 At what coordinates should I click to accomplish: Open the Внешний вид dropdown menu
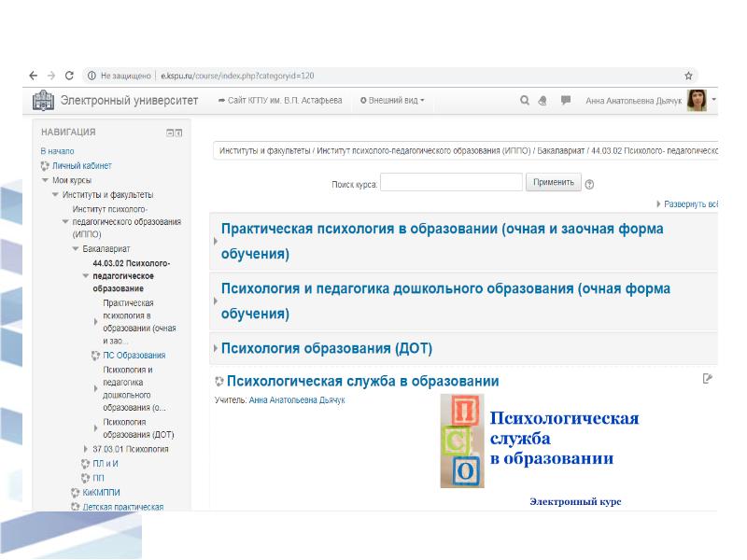coord(392,101)
